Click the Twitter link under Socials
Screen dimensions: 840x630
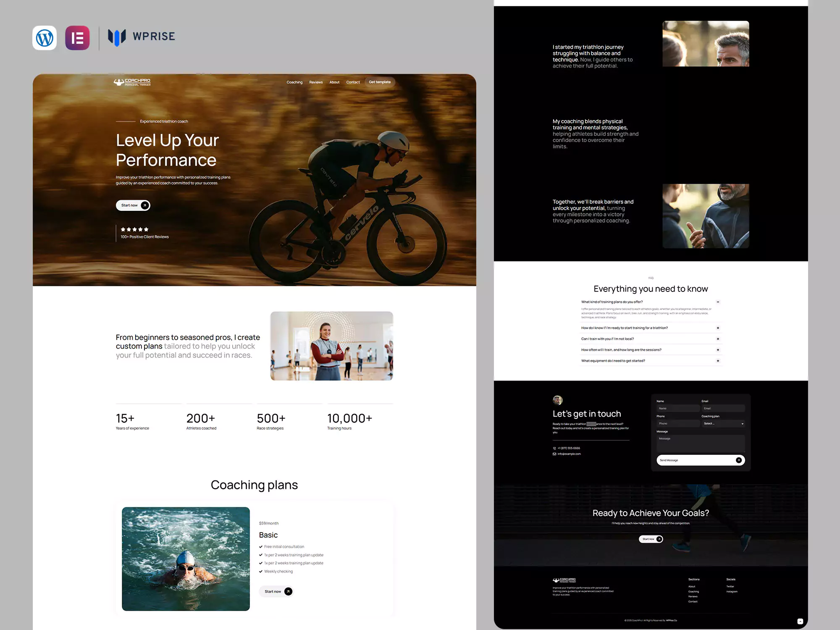(x=730, y=586)
